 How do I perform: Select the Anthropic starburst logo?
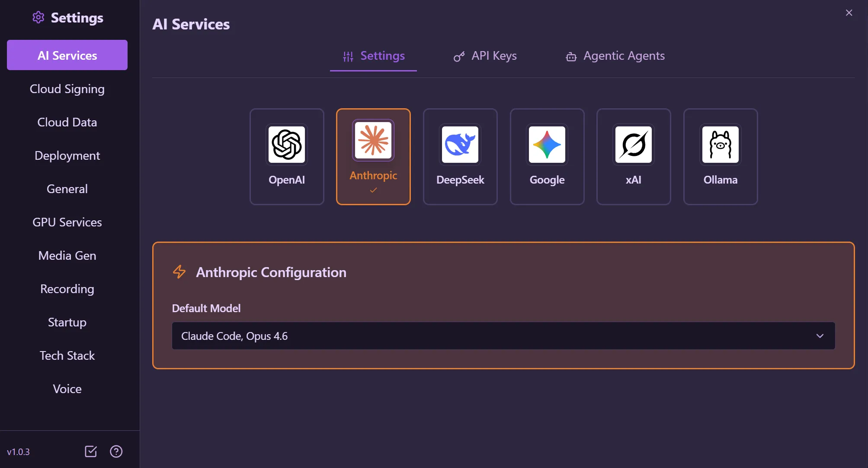[x=373, y=140]
